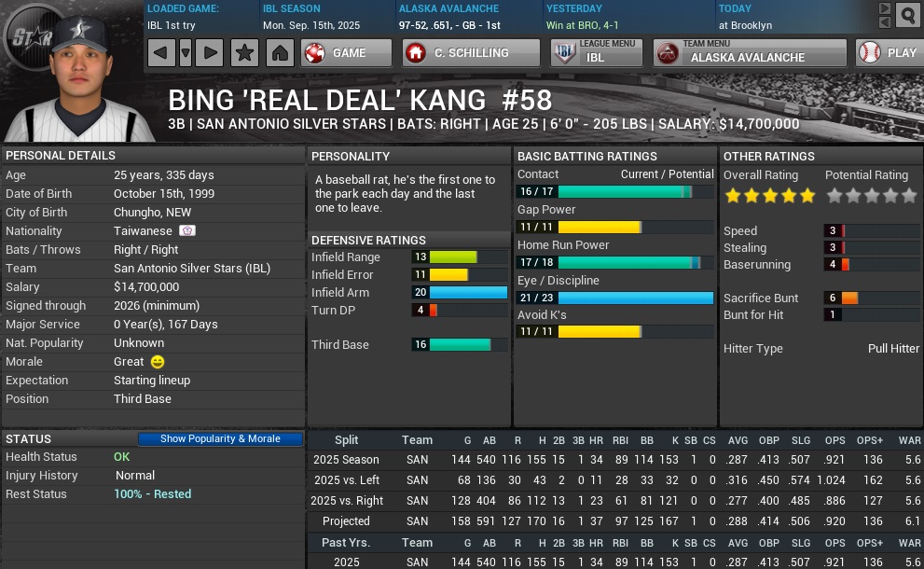Click the fifth star under Potential Rating
This screenshot has height=569, width=924.
coord(909,194)
